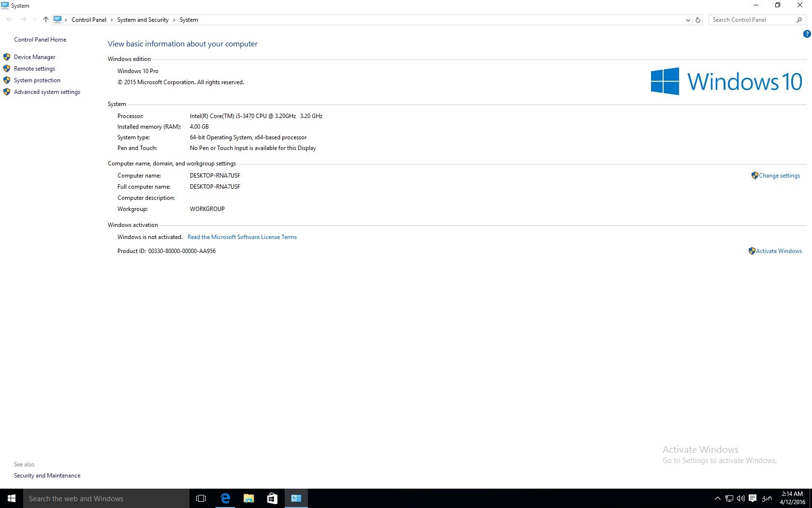
Task: Restore down the System window
Action: [778, 5]
